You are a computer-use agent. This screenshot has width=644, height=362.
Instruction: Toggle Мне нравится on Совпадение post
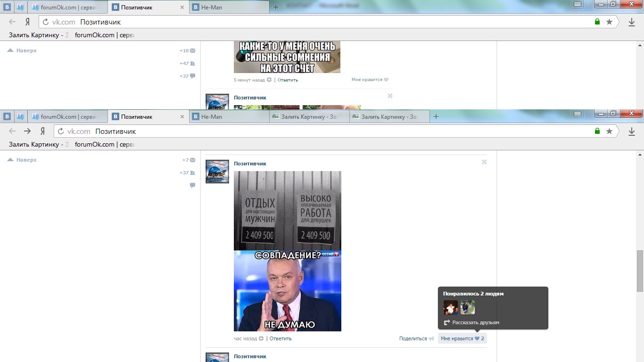[x=462, y=338]
